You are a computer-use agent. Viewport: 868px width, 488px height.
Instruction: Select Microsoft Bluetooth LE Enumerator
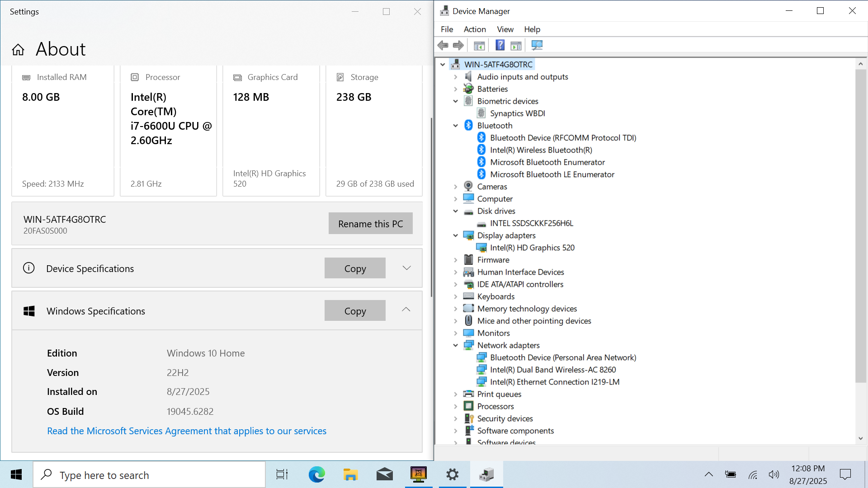(552, 174)
